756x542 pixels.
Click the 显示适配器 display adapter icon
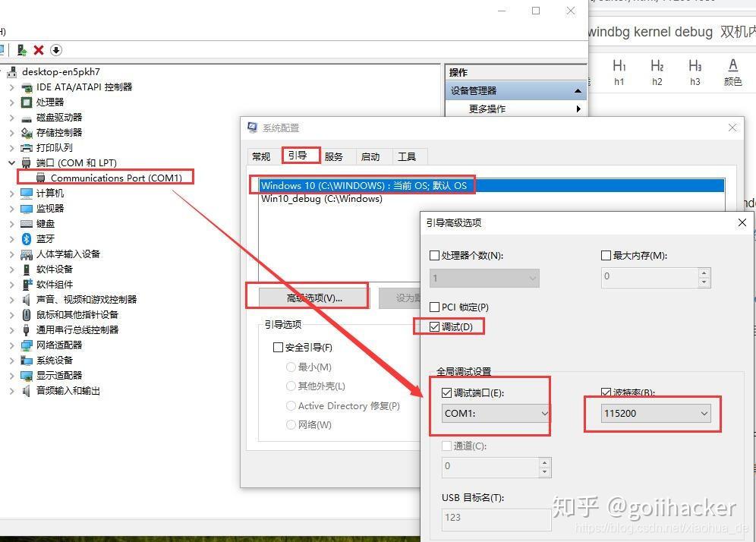click(x=27, y=376)
